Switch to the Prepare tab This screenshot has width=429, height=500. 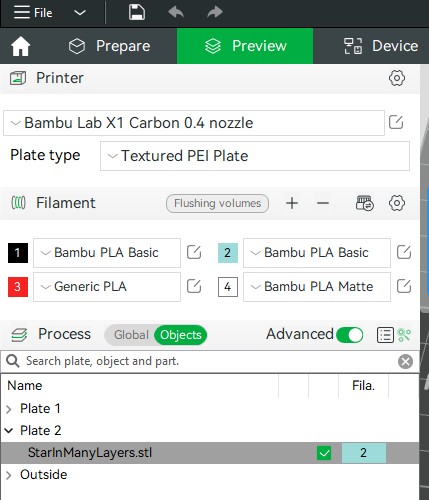pos(110,46)
